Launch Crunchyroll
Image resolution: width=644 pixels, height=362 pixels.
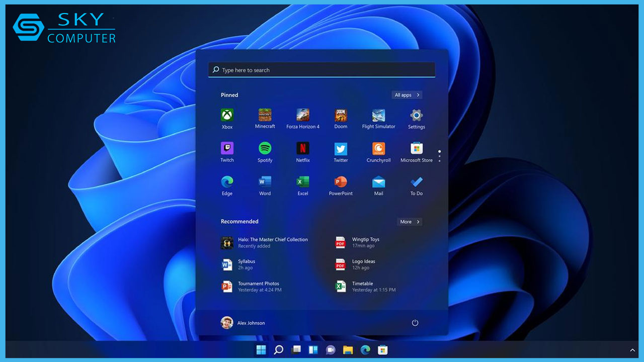click(x=378, y=152)
